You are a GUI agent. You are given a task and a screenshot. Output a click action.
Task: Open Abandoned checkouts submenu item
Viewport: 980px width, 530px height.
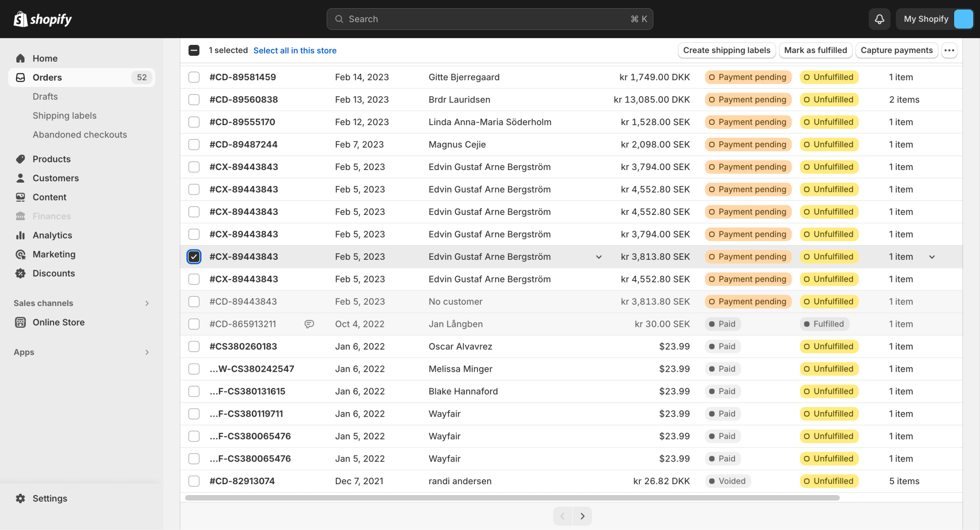tap(79, 135)
